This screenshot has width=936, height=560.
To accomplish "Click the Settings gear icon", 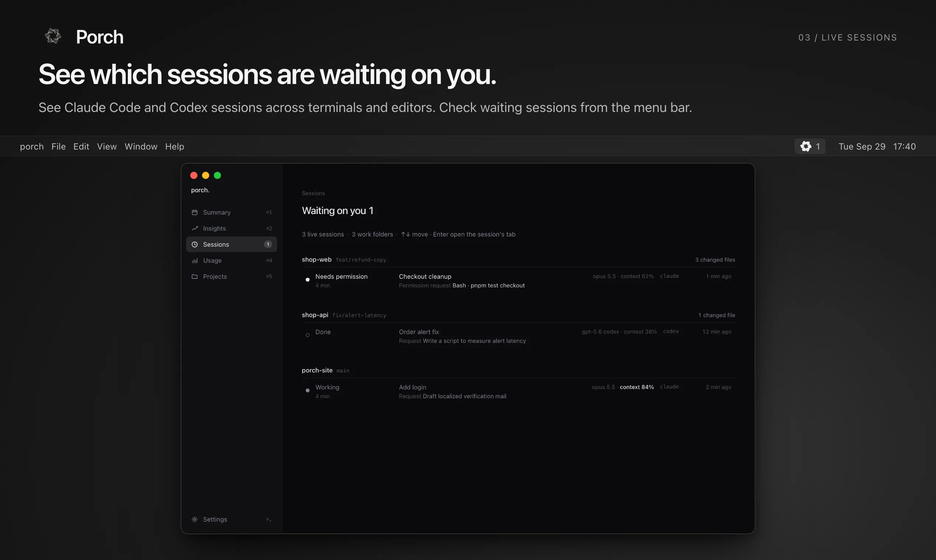I will 194,519.
